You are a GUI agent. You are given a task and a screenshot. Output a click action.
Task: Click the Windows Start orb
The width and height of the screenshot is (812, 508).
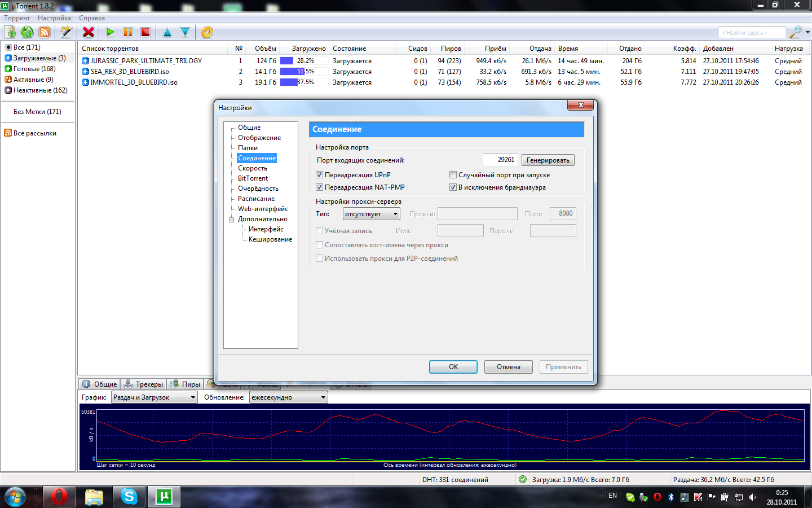tap(15, 497)
